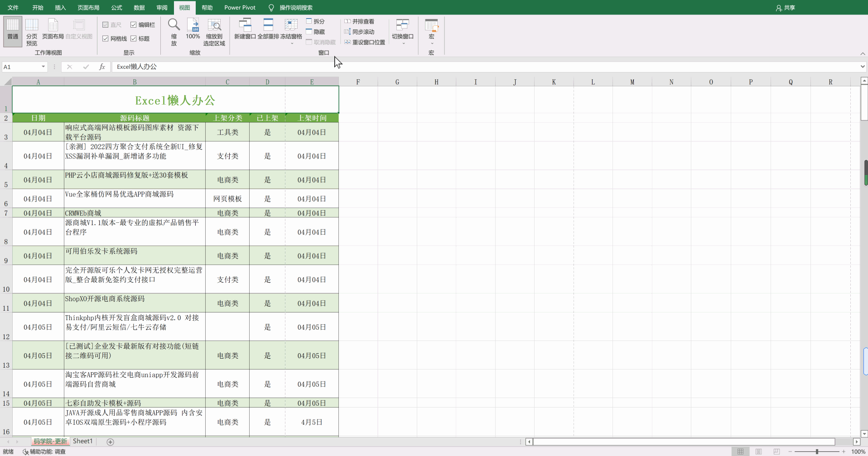Click the zoom out minus in status bar

(x=790, y=451)
